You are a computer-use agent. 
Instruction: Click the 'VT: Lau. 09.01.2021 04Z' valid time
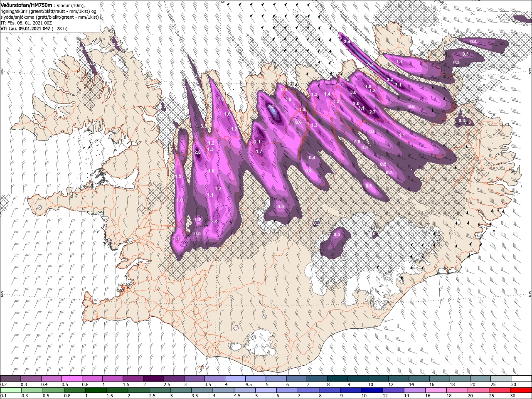pos(25,29)
